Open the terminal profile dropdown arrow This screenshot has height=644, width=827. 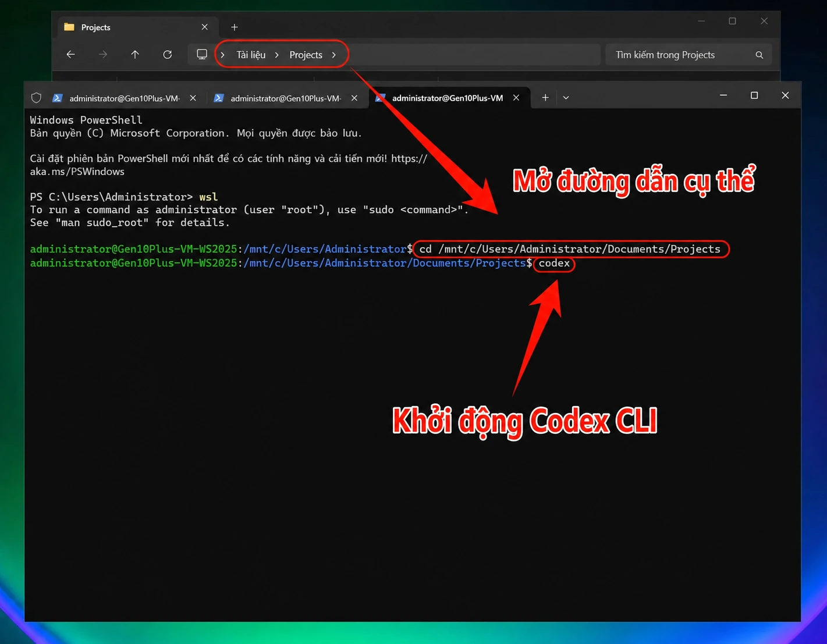tap(566, 98)
